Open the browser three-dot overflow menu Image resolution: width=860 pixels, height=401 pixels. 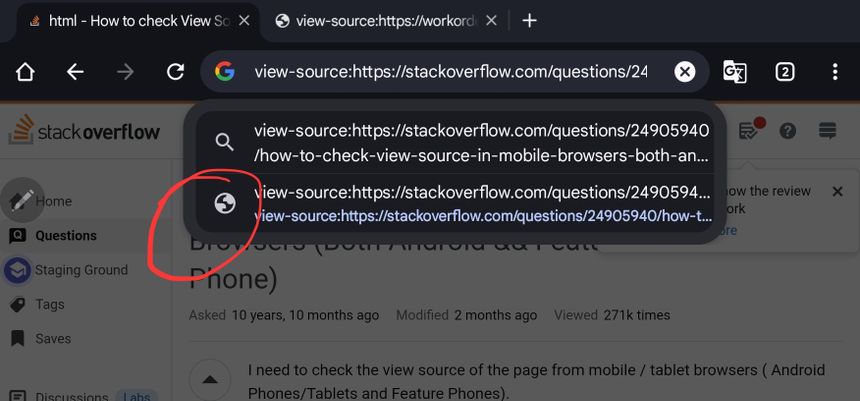click(x=835, y=72)
